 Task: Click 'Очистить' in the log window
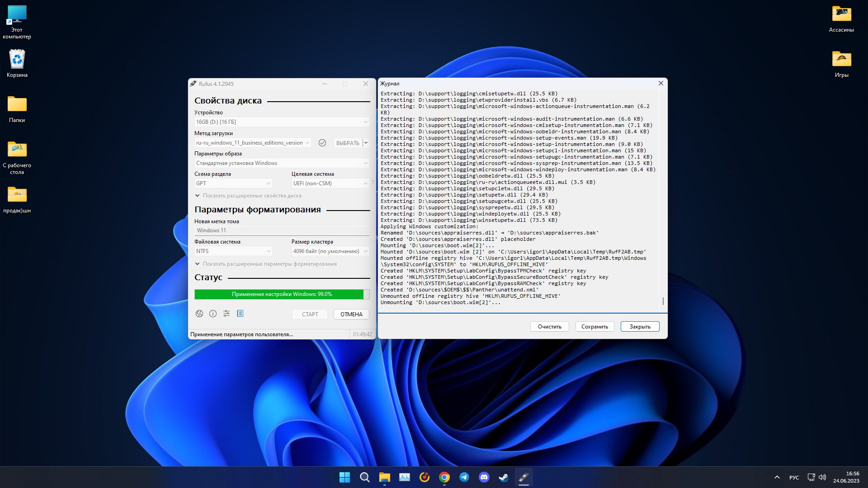coord(549,326)
